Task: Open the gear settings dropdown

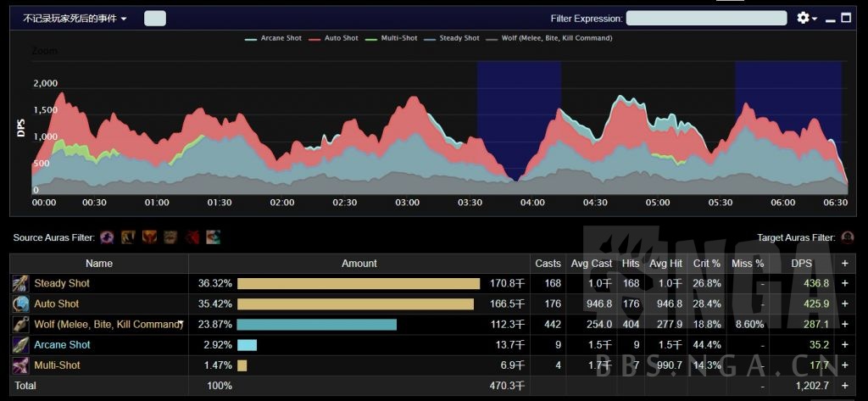Action: coord(806,18)
